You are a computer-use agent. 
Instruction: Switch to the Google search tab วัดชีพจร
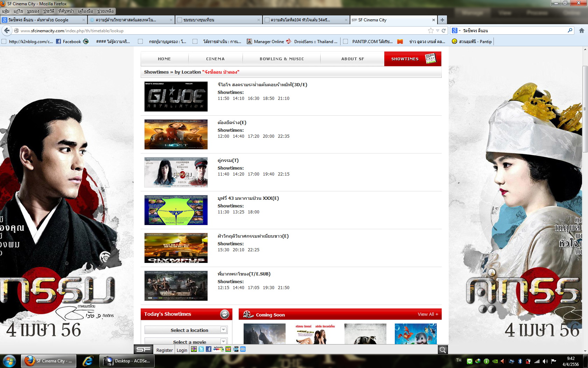44,20
